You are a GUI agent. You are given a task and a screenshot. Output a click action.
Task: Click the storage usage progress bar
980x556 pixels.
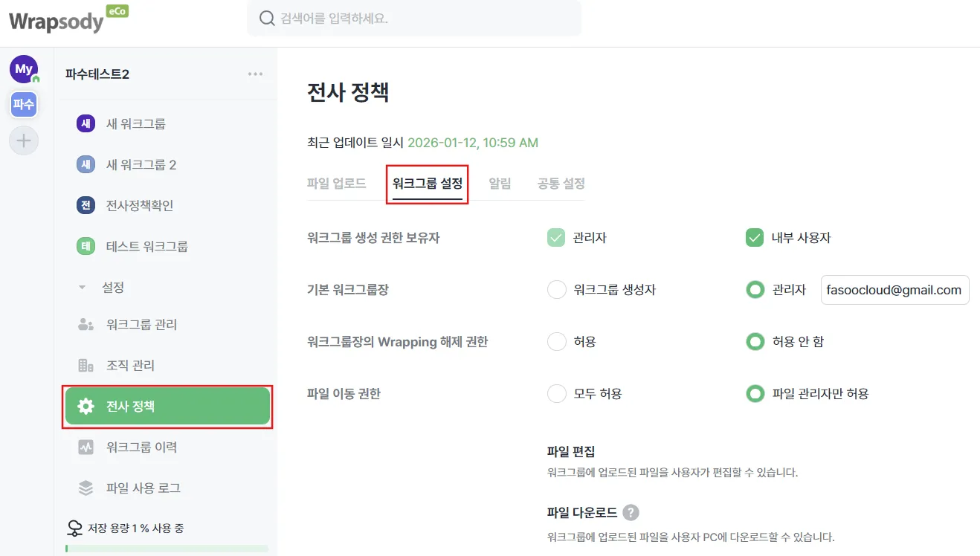[x=167, y=549]
